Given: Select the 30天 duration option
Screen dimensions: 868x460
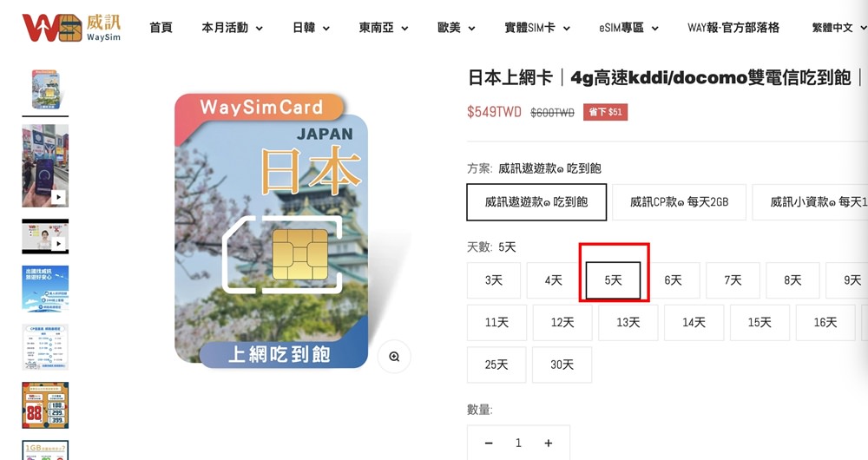Looking at the screenshot, I should 562,365.
